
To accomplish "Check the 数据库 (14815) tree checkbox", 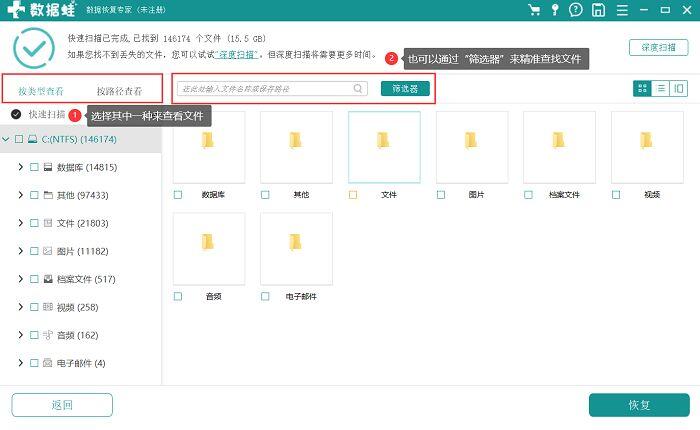I will tap(34, 167).
